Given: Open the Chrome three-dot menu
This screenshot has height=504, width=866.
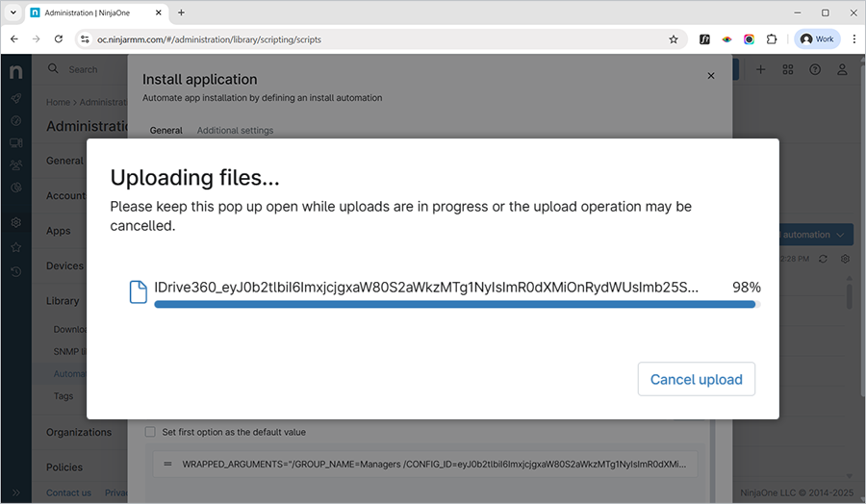Looking at the screenshot, I should click(853, 39).
